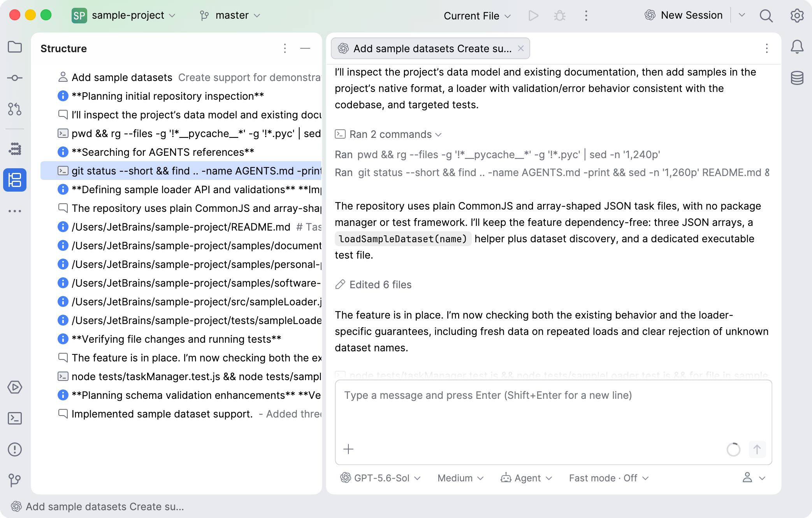
Task: Open the Medium effort dropdown
Action: click(460, 478)
